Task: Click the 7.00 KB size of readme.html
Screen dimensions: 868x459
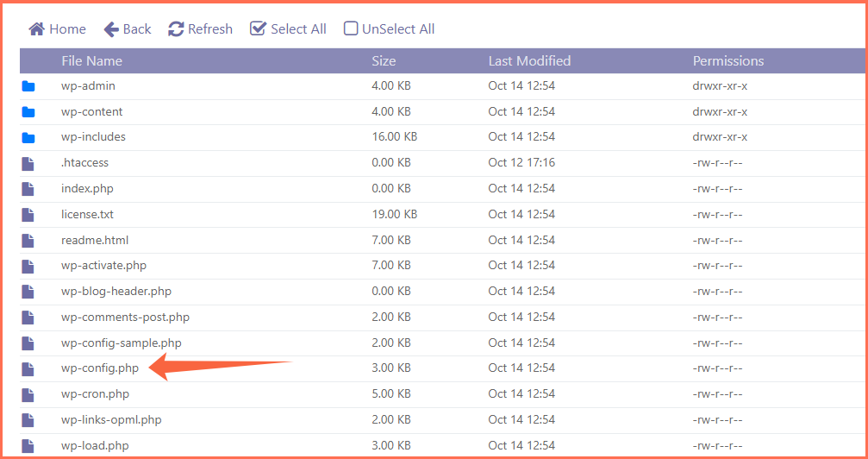Action: tap(391, 240)
